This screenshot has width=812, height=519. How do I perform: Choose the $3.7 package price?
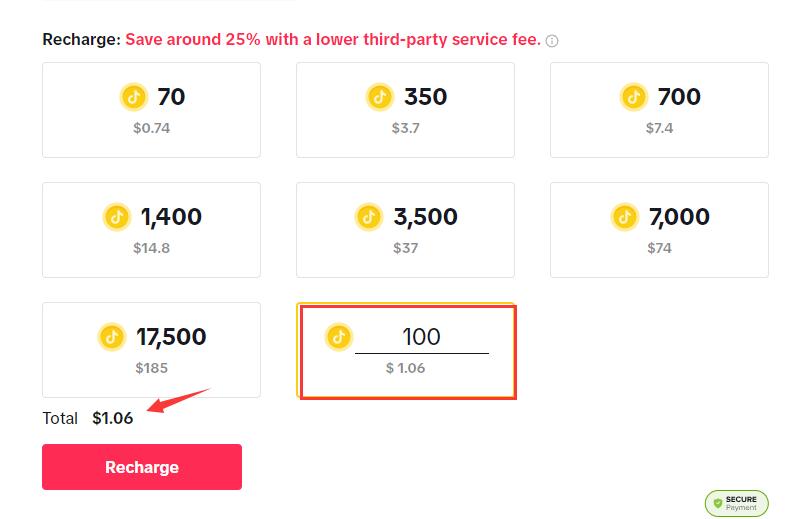click(405, 128)
